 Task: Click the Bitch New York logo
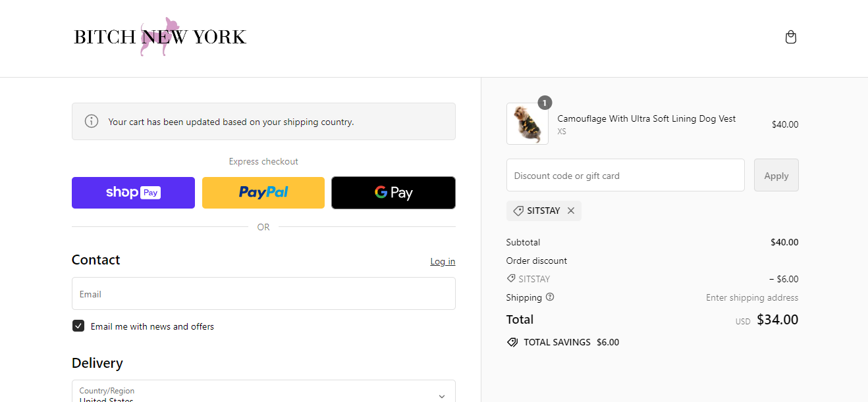[160, 37]
